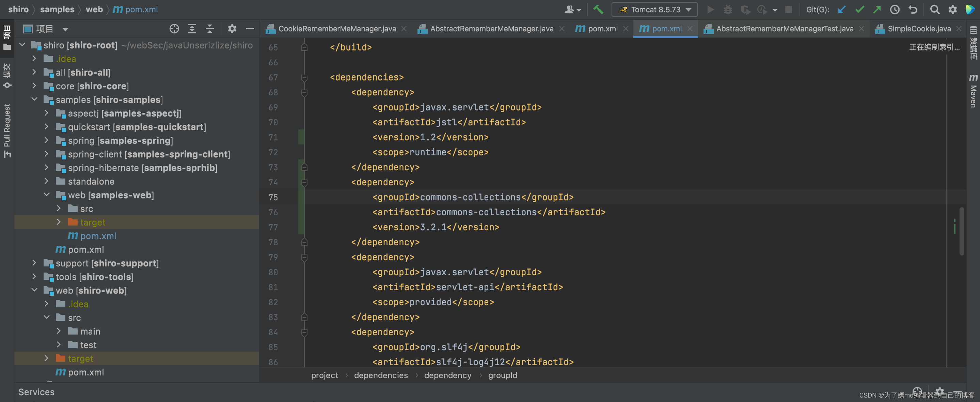The image size is (980, 402).
Task: Select the standalone folder
Action: click(91, 181)
